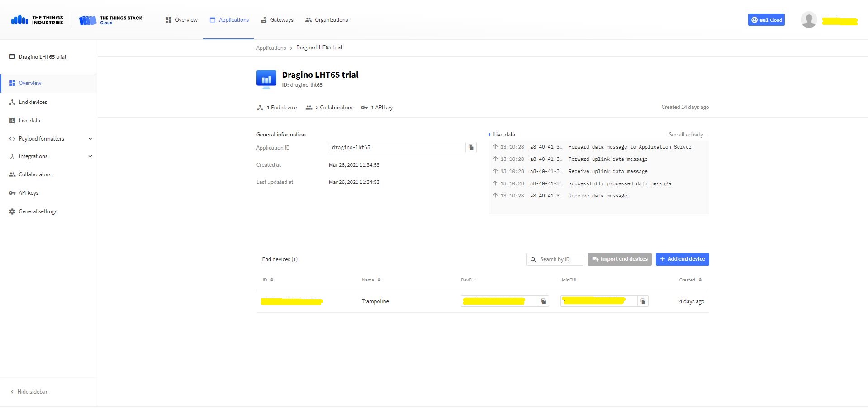Open the eu1 Cloud cluster selector
This screenshot has width=868, height=408.
(x=766, y=20)
